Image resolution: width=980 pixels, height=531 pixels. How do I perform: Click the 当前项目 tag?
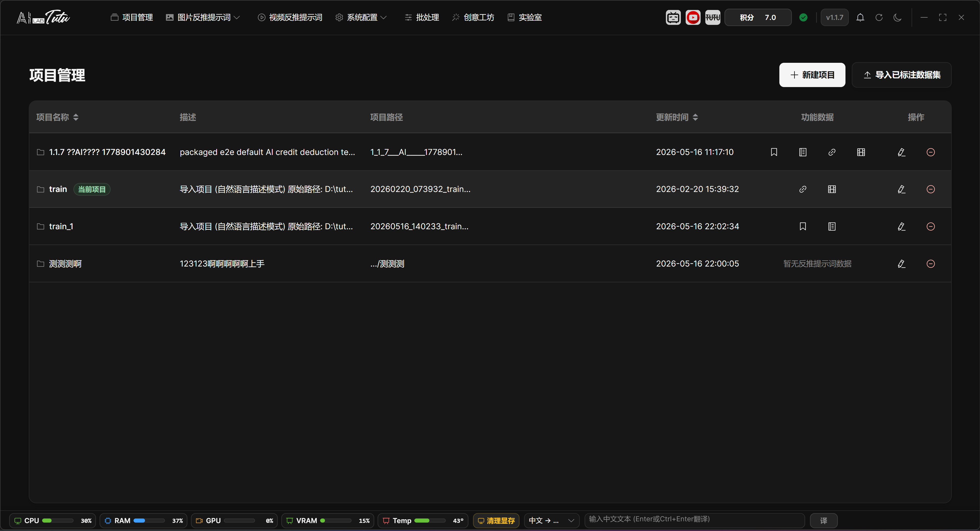92,189
